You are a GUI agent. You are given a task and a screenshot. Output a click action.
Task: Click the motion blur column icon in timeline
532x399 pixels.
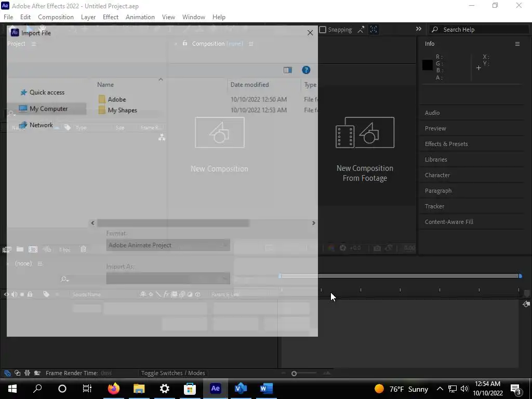tap(182, 294)
